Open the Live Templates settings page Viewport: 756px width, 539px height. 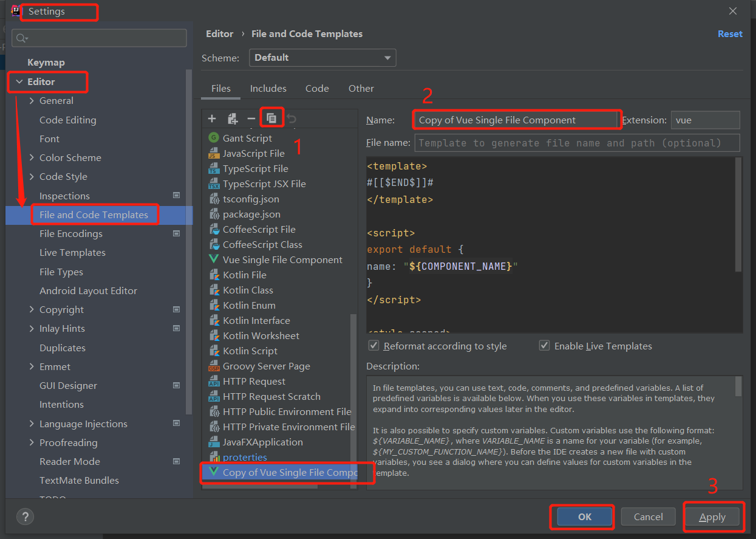click(x=72, y=253)
